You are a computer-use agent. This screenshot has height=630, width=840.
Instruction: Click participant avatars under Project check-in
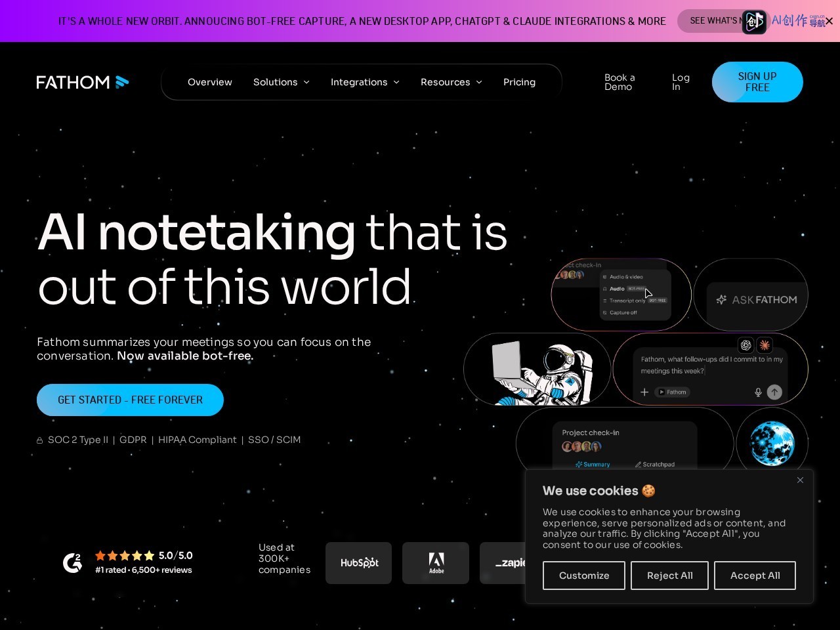(x=581, y=447)
